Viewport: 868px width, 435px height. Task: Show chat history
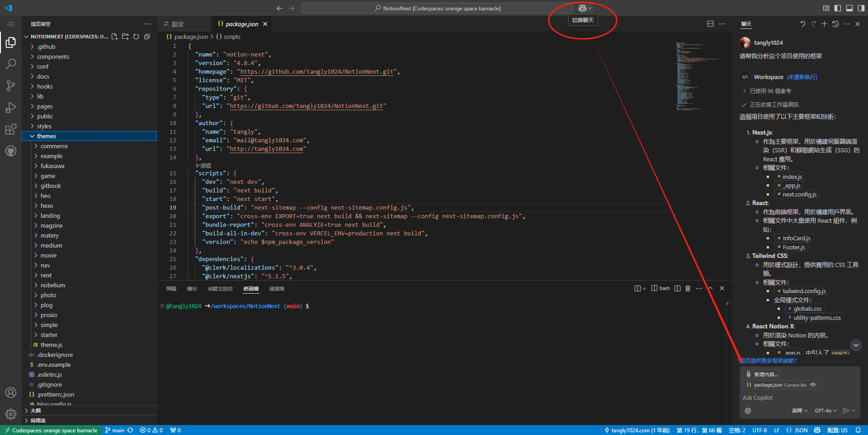point(835,24)
